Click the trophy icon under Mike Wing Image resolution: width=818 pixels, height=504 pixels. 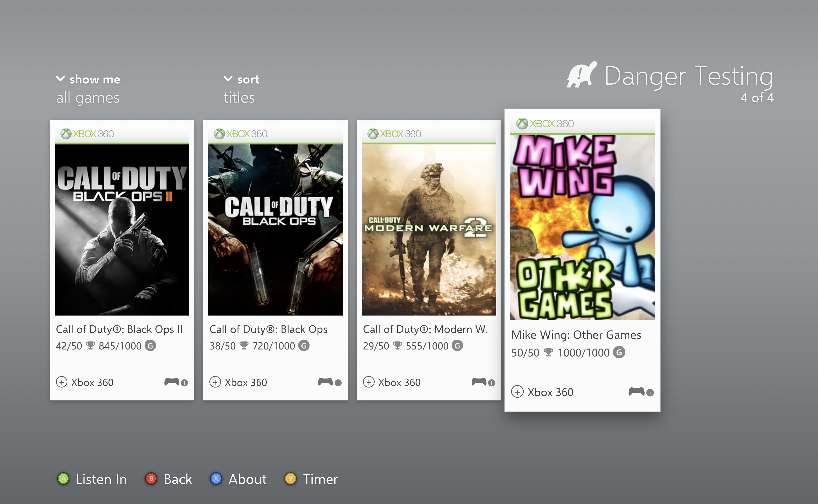[x=548, y=352]
